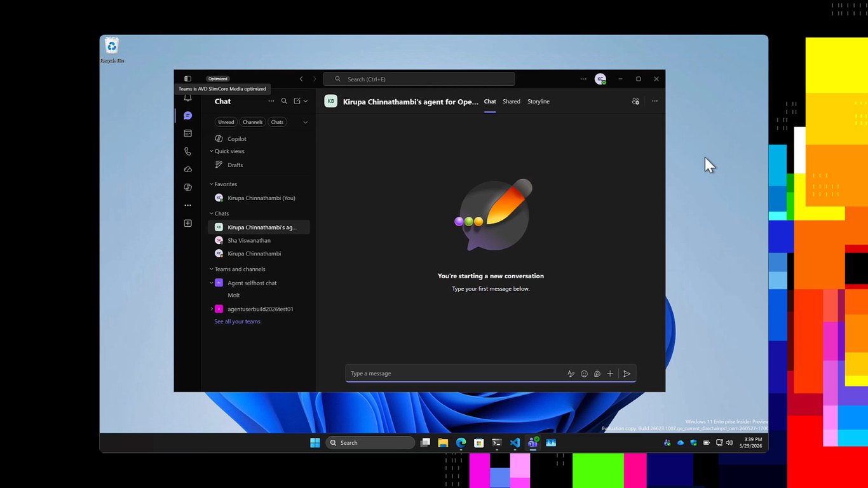868x488 pixels.
Task: Open the Activity bell in Teams sidebar
Action: click(187, 98)
